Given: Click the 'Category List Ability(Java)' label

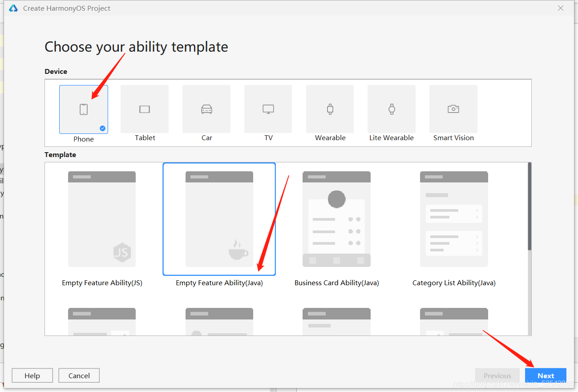Looking at the screenshot, I should point(454,283).
